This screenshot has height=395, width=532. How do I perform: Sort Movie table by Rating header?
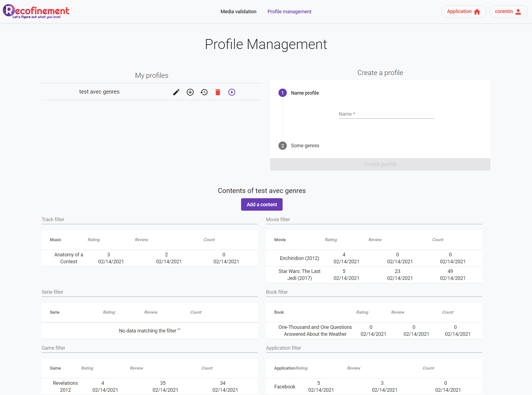click(331, 240)
